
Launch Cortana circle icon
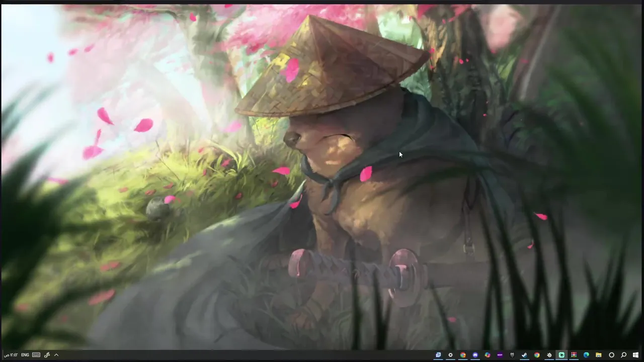(611, 355)
